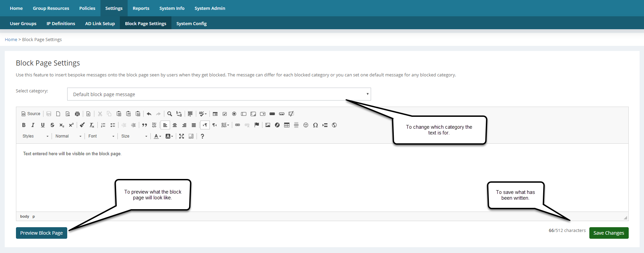Switch to the System Config tab
This screenshot has height=253, width=644.
coord(191,23)
